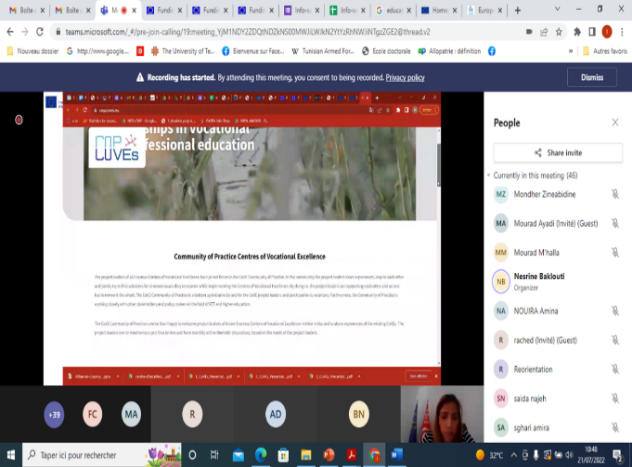Toggle the browser side panel

point(592,32)
